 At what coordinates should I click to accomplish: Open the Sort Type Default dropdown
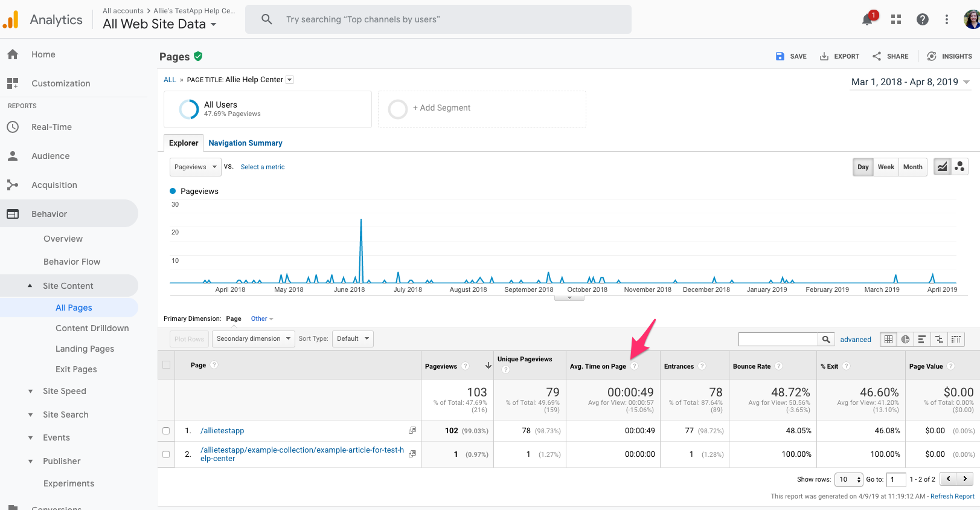pos(353,339)
